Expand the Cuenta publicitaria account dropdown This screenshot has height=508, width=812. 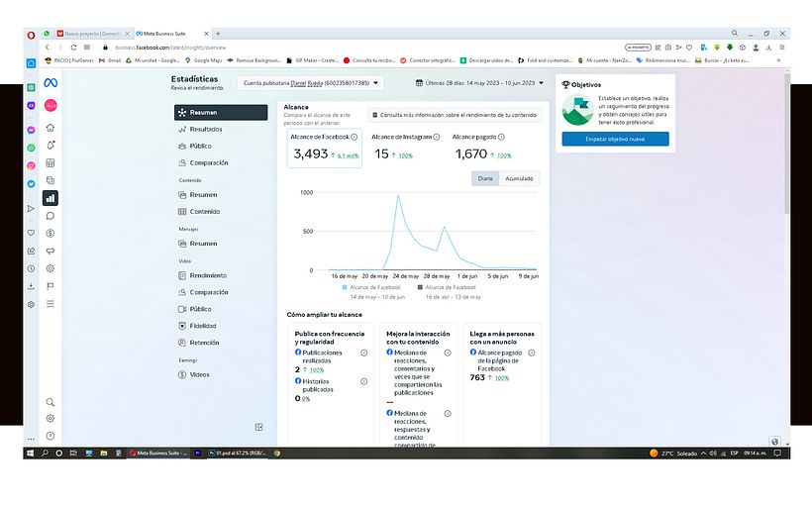pyautogui.click(x=312, y=83)
